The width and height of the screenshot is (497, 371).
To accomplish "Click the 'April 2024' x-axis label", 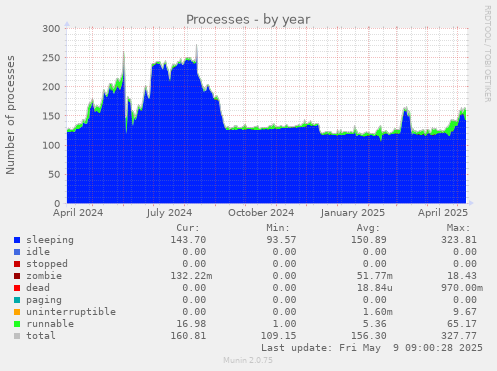I will pyautogui.click(x=78, y=213).
